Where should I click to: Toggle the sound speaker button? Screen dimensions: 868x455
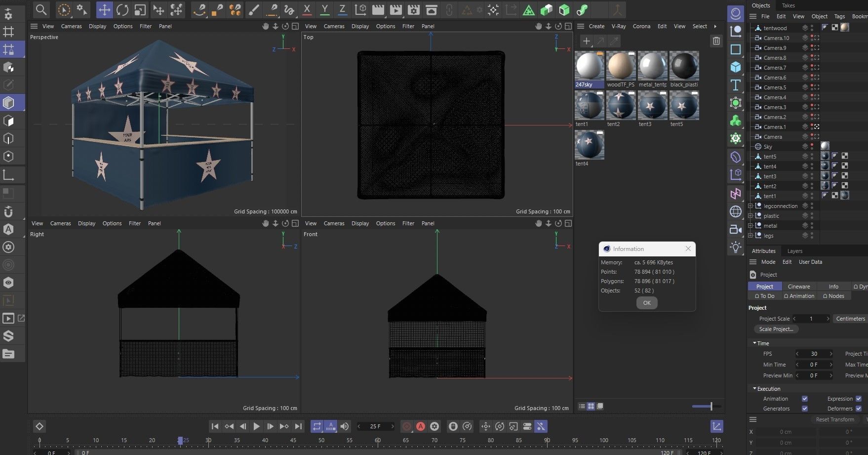point(345,426)
